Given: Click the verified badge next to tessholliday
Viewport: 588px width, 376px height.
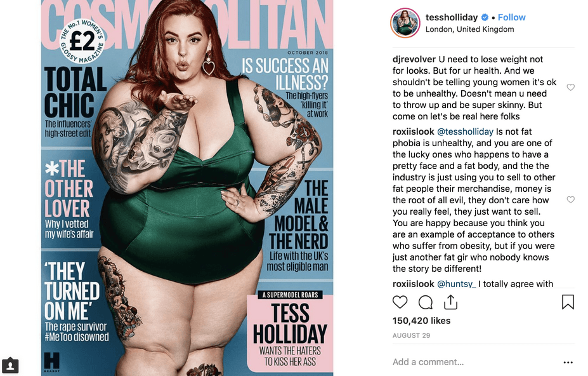Looking at the screenshot, I should click(x=485, y=17).
